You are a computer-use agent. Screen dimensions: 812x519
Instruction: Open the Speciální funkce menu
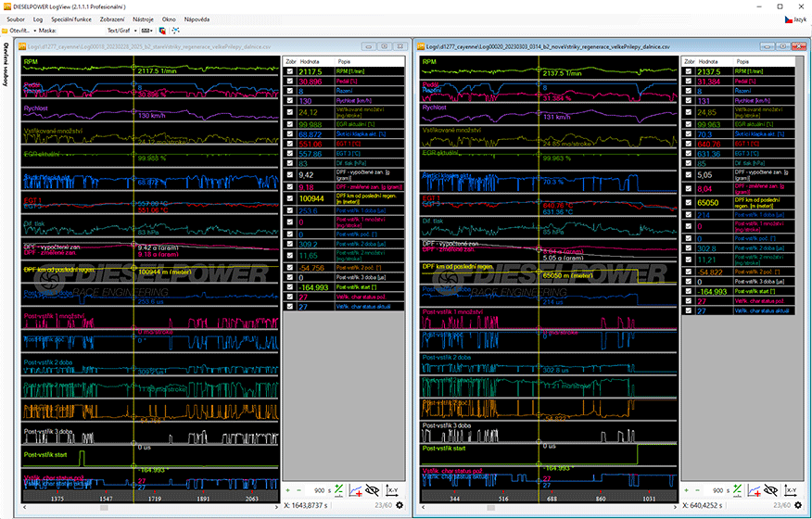(71, 19)
